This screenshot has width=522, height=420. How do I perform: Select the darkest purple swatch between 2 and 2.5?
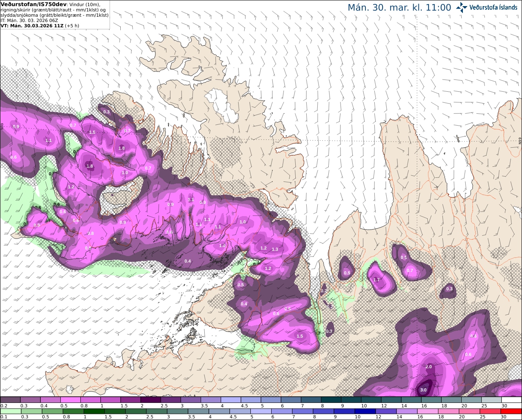click(150, 400)
